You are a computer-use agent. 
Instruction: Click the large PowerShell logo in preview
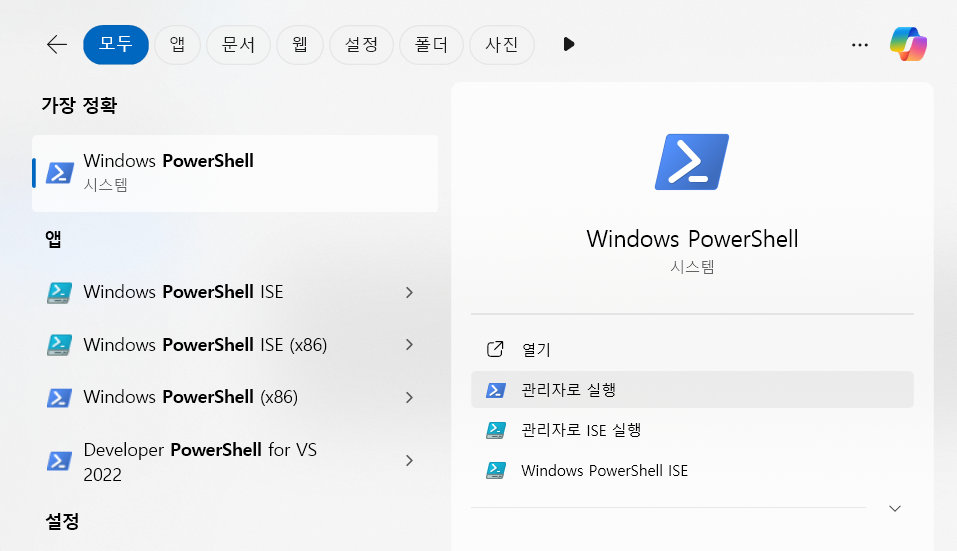(x=692, y=162)
